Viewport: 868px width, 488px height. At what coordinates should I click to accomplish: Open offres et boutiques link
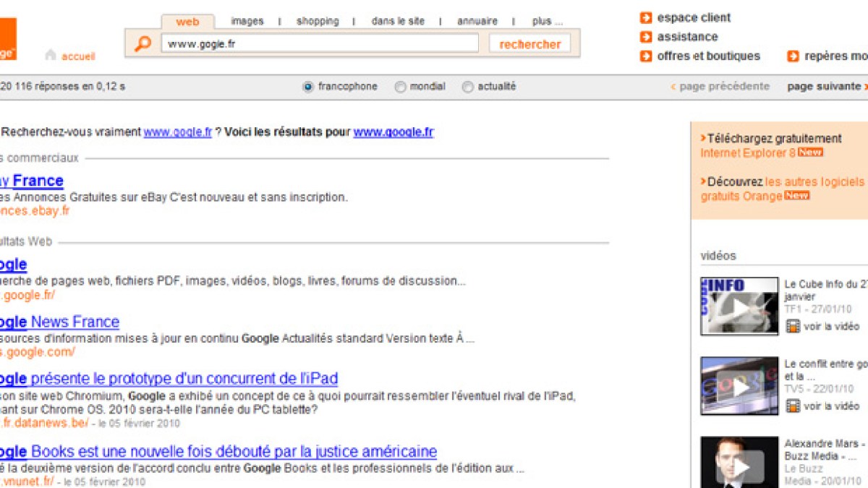[709, 56]
